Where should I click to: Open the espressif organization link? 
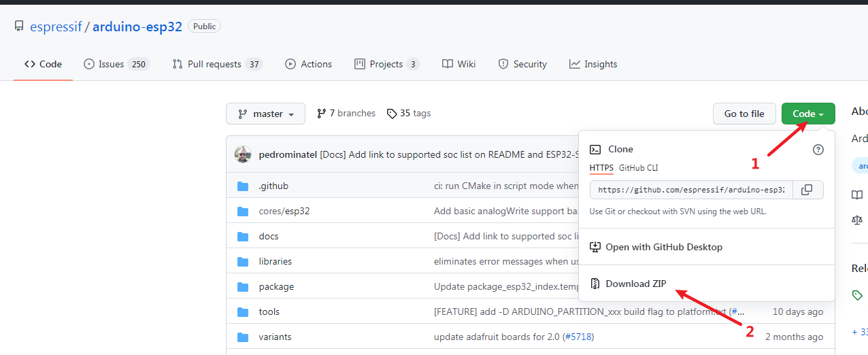tap(56, 27)
